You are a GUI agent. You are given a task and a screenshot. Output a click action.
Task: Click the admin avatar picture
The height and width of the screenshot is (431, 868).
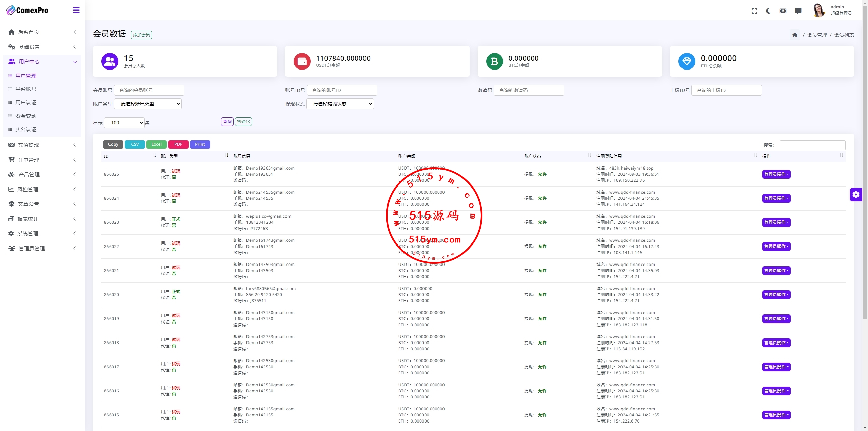pos(819,10)
